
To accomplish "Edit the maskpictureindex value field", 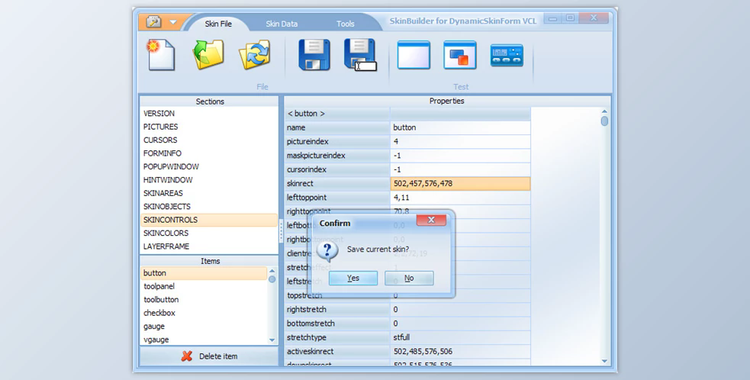I will pyautogui.click(x=460, y=156).
